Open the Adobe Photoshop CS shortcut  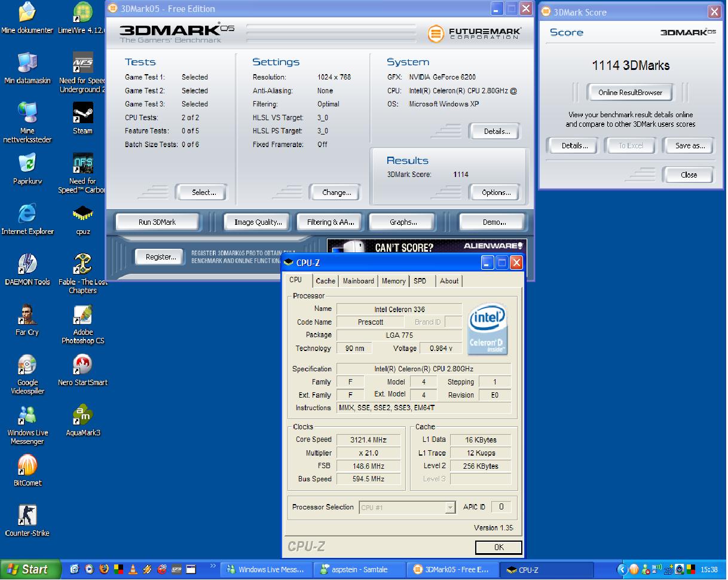click(82, 324)
